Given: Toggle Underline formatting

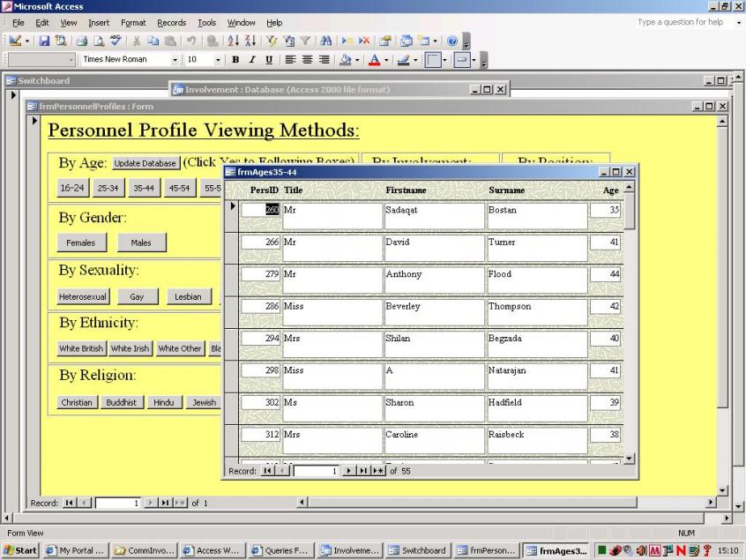Looking at the screenshot, I should [x=267, y=60].
